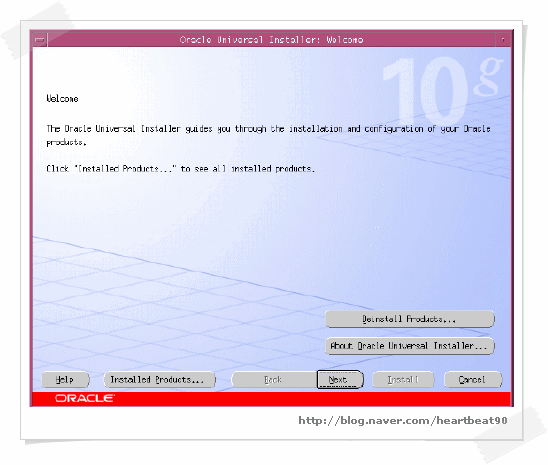This screenshot has width=548, height=465.
Task: Open About Oracle Universal Installer
Action: (x=410, y=346)
